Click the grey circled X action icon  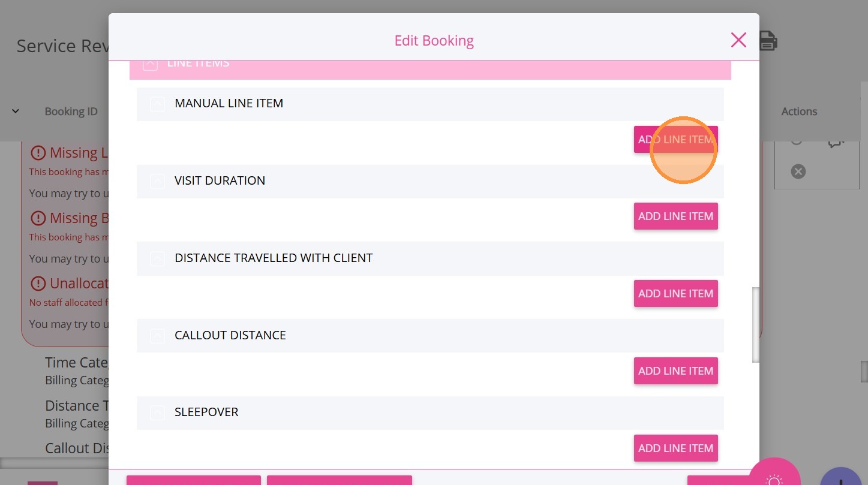[798, 171]
